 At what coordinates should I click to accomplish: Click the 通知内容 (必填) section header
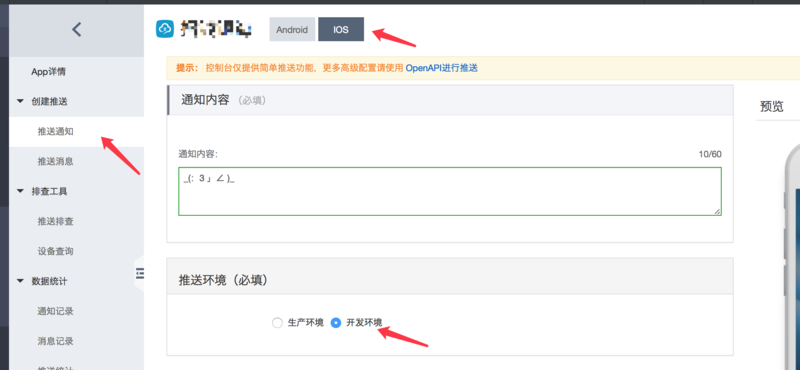(x=450, y=100)
